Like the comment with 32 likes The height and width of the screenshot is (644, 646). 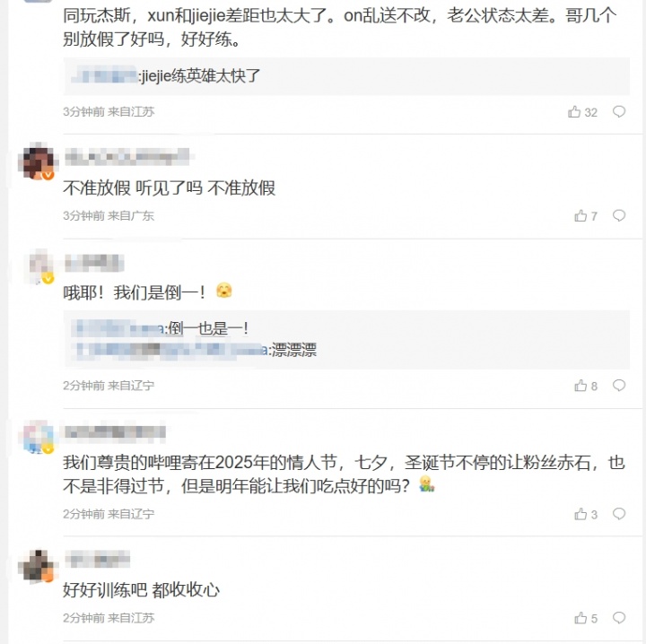(574, 112)
